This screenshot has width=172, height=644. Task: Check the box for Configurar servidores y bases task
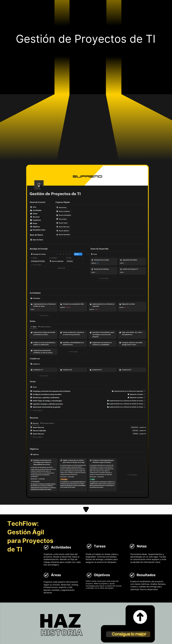(144, 394)
